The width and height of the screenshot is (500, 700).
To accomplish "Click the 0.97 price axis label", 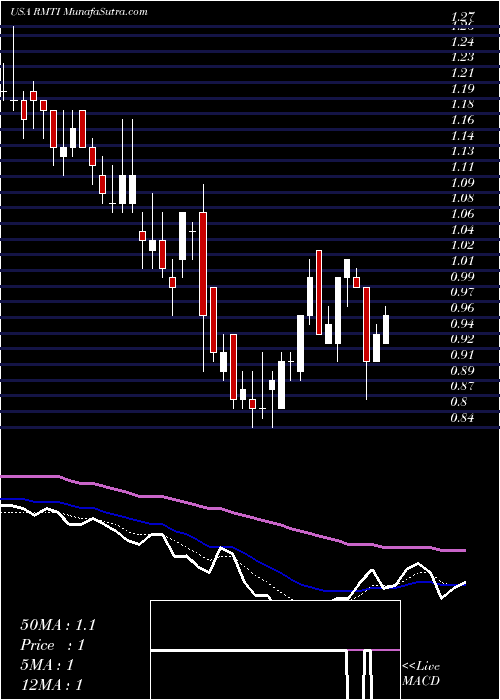I will click(462, 292).
